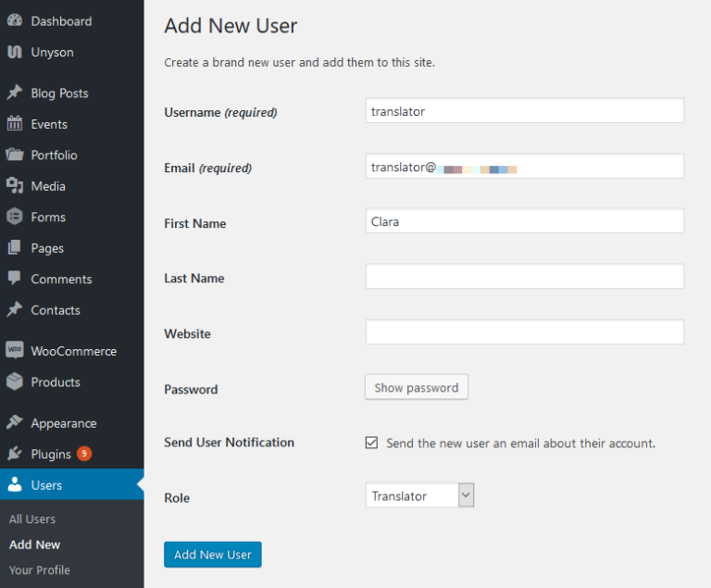
Task: Click the Plugins plug icon
Action: click(x=15, y=454)
